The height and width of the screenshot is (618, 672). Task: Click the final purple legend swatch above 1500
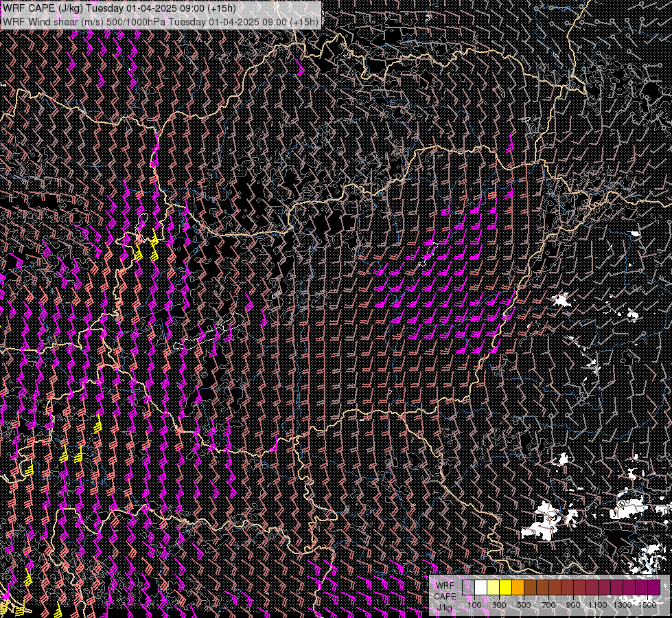tap(654, 588)
